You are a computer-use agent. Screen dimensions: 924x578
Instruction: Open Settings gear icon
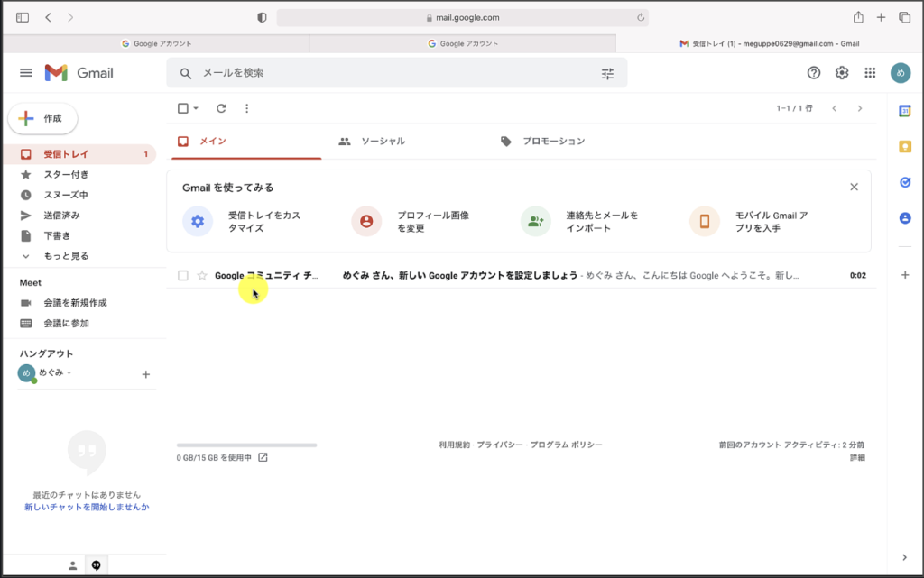pos(842,73)
